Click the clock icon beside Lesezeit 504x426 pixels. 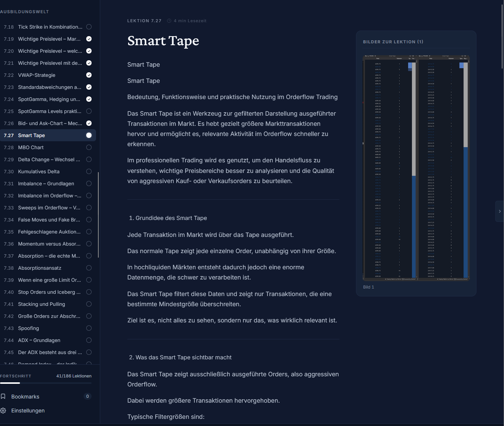169,21
